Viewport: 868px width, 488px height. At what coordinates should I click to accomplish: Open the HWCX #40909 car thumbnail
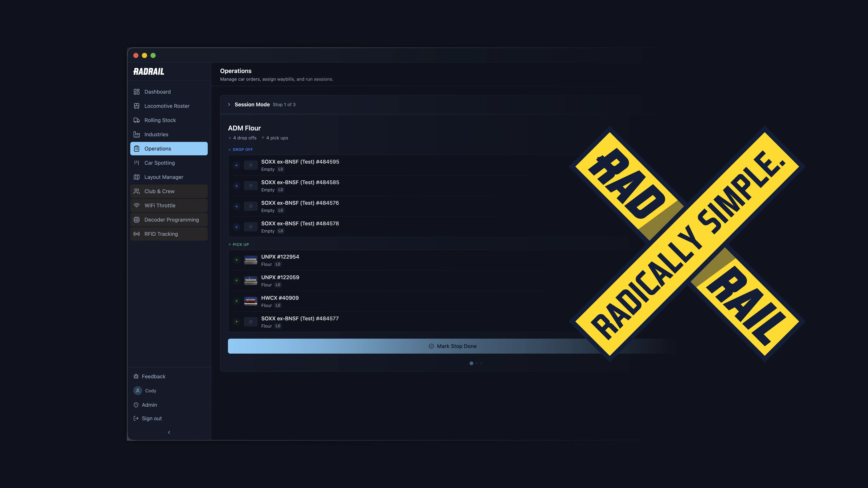pyautogui.click(x=251, y=301)
